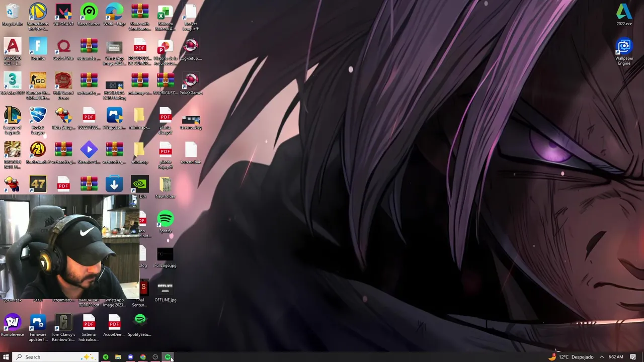
Task: Open the Share with CamScanner archive
Action: pyautogui.click(x=140, y=17)
